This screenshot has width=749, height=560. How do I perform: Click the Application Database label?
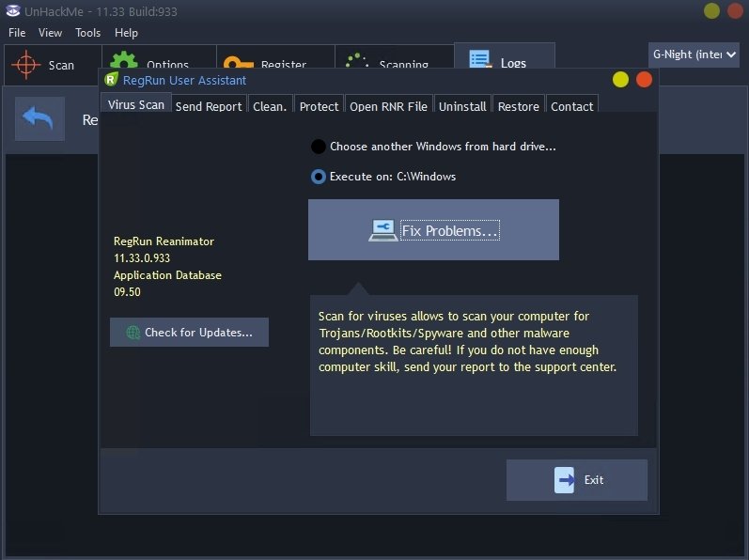(x=167, y=275)
